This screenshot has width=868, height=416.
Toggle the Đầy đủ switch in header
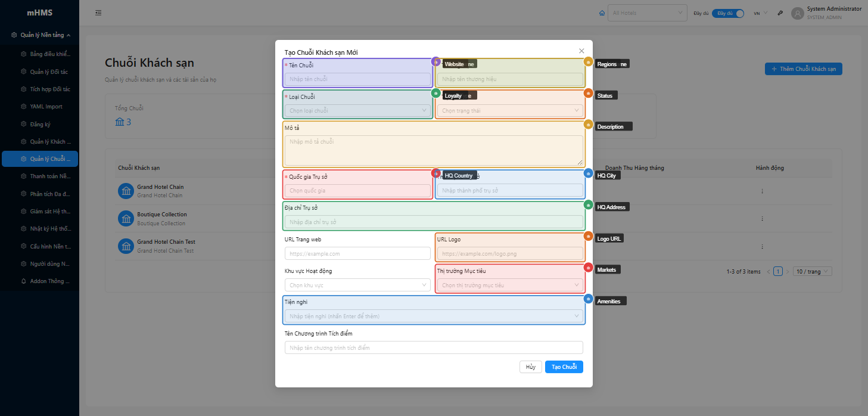(727, 13)
